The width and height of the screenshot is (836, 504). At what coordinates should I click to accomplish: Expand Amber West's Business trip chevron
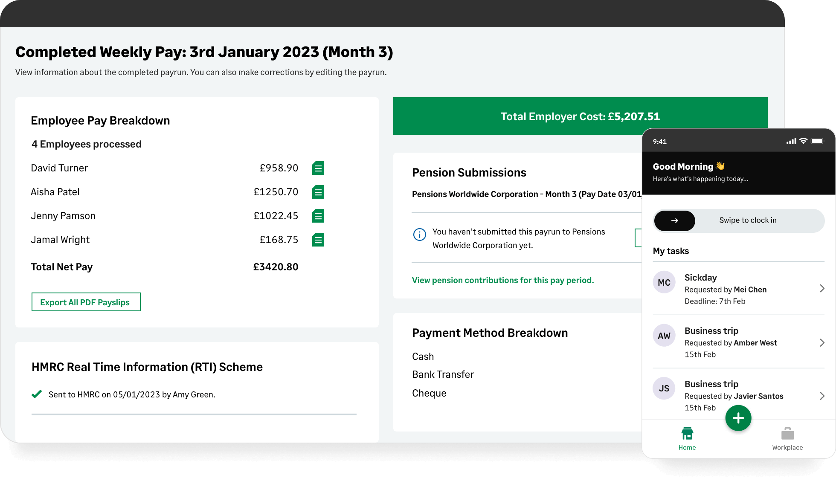tap(821, 342)
